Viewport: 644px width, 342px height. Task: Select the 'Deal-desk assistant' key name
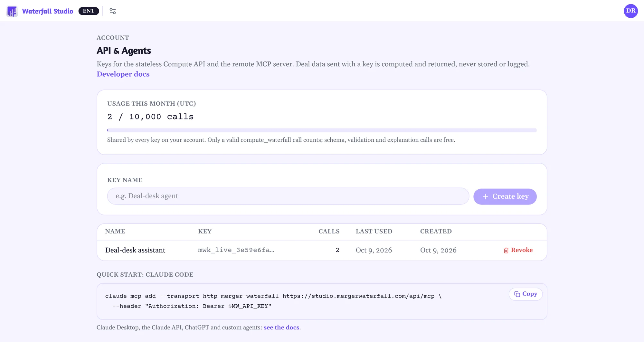[135, 250]
